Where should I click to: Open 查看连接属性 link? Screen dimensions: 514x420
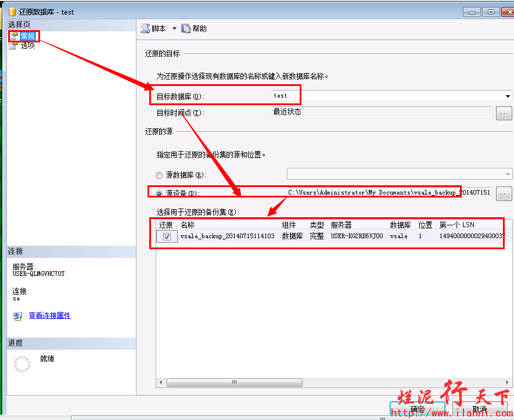(49, 315)
